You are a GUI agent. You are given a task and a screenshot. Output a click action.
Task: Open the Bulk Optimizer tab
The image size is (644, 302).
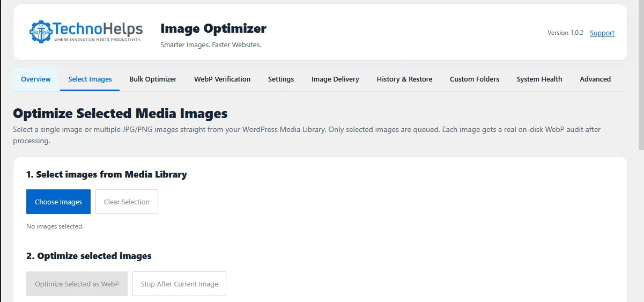coord(153,79)
